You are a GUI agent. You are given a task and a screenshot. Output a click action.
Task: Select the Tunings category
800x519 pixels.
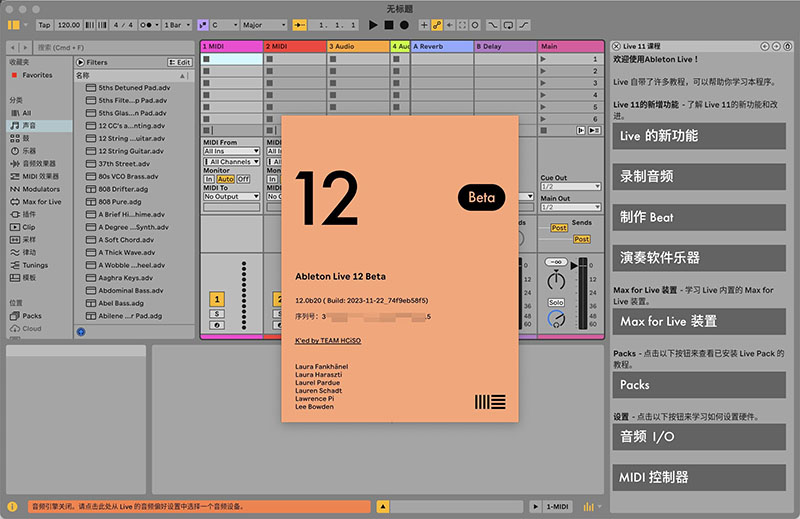click(x=35, y=265)
